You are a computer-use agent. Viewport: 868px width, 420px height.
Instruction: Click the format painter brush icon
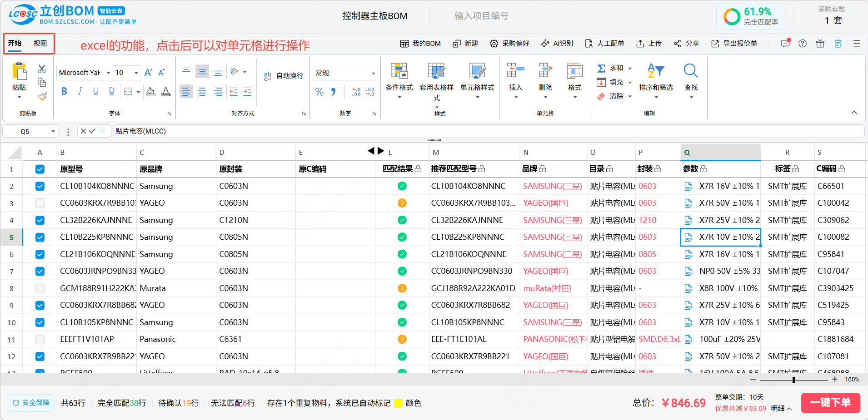tap(42, 96)
